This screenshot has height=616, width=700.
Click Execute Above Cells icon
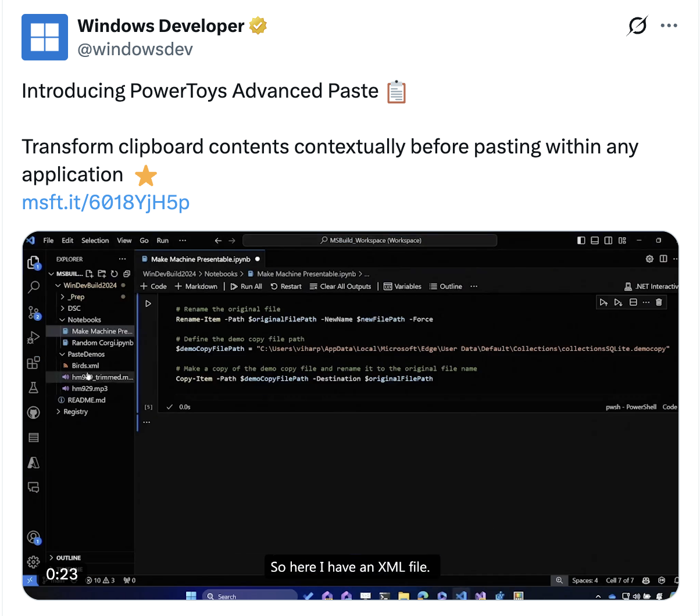(603, 302)
